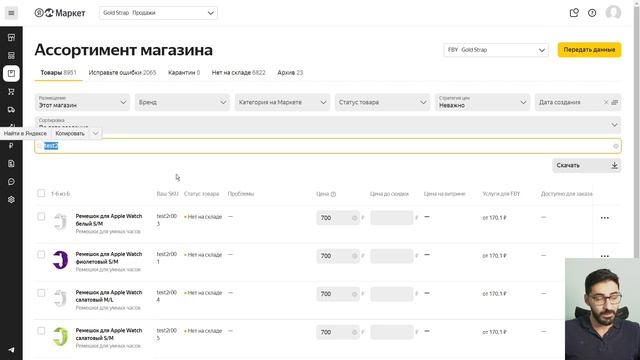Click the price icon in салатовый S/M row
The width and height of the screenshot is (640, 360).
(354, 332)
